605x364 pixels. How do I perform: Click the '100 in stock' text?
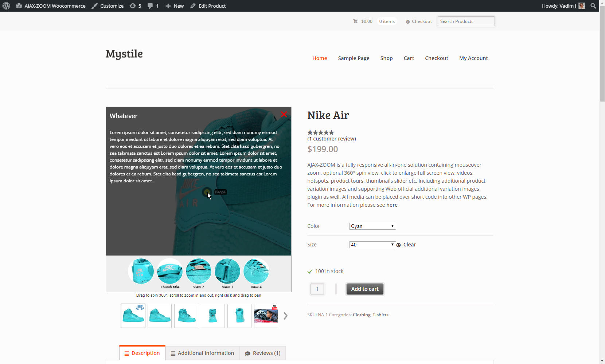tap(329, 271)
